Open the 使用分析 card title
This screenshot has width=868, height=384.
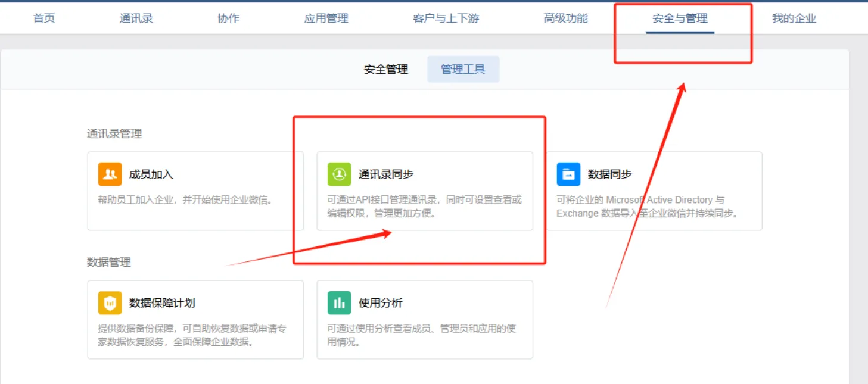point(381,303)
